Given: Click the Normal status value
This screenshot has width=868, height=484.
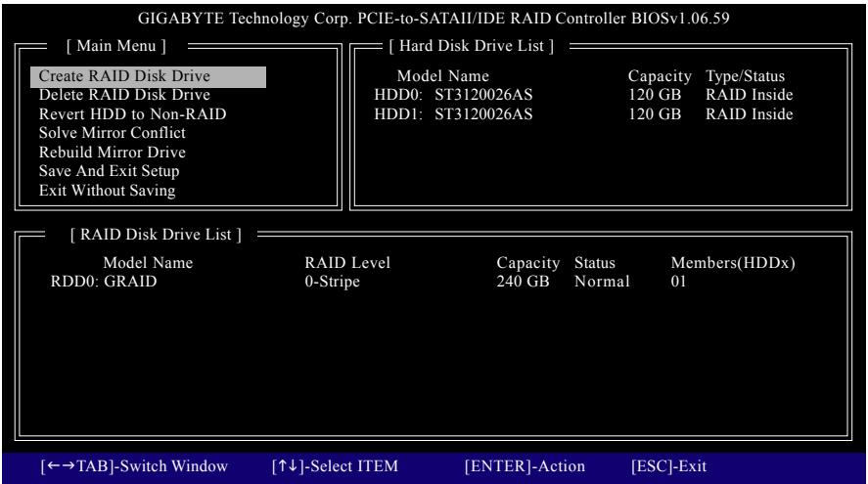Looking at the screenshot, I should 602,282.
